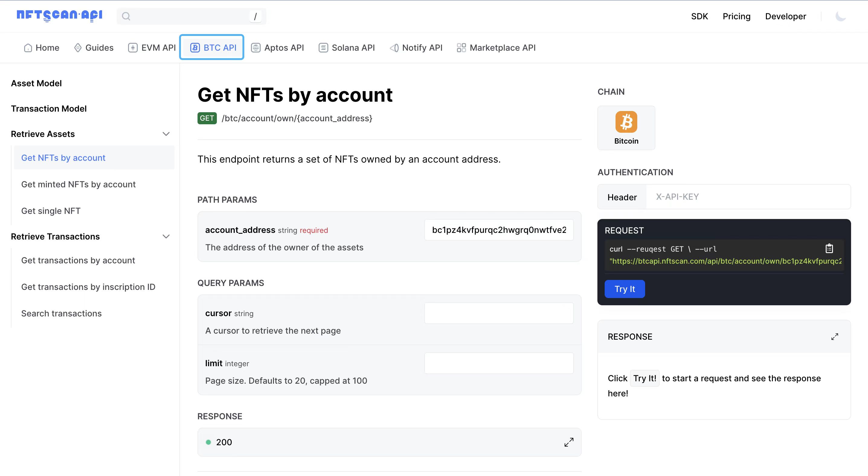This screenshot has height=476, width=868.
Task: Click the copy request icon
Action: coord(829,248)
